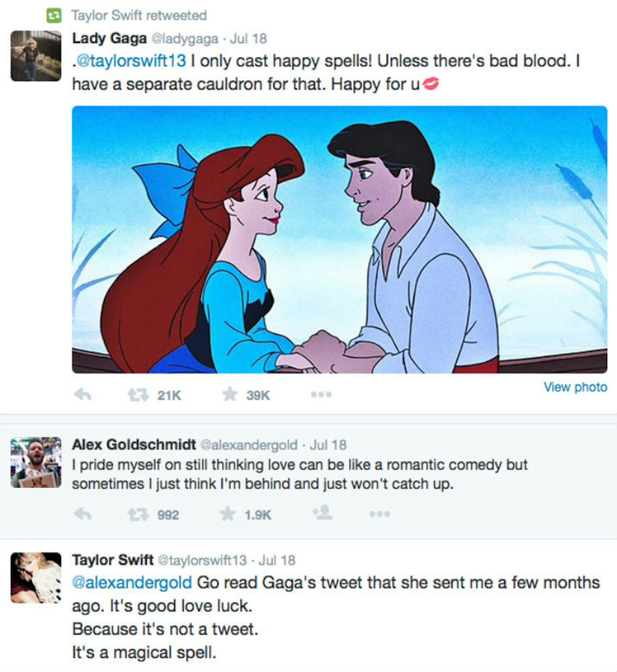Open more options on Lady Gaga's tweet
617x672 pixels.
pos(321,394)
